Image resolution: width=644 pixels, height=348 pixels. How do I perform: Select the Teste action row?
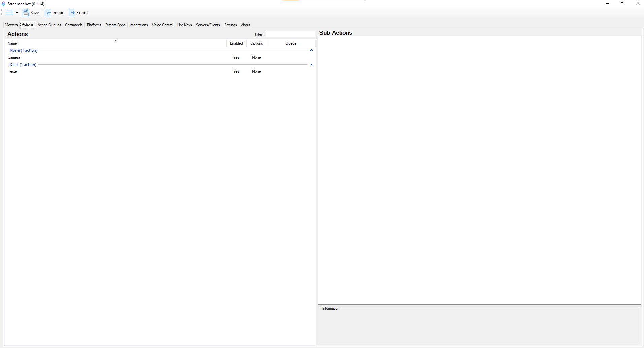pos(101,71)
